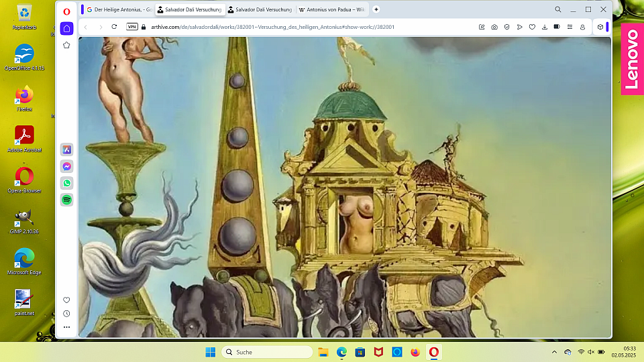Open the shield check protection icon

507,27
